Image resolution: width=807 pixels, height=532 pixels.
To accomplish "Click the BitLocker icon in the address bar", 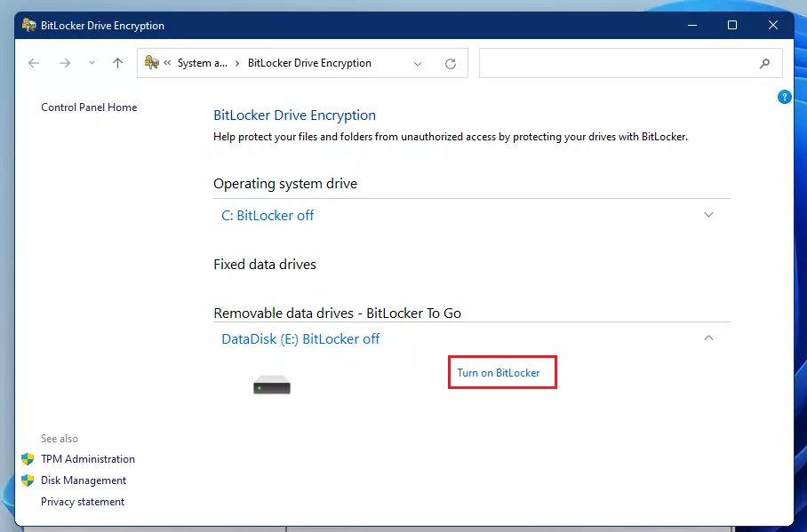I will coord(152,63).
